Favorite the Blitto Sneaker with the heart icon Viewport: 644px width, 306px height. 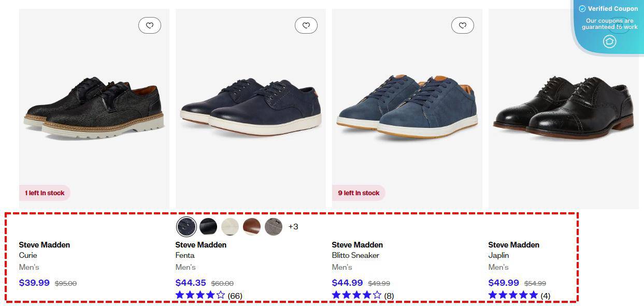(x=463, y=25)
